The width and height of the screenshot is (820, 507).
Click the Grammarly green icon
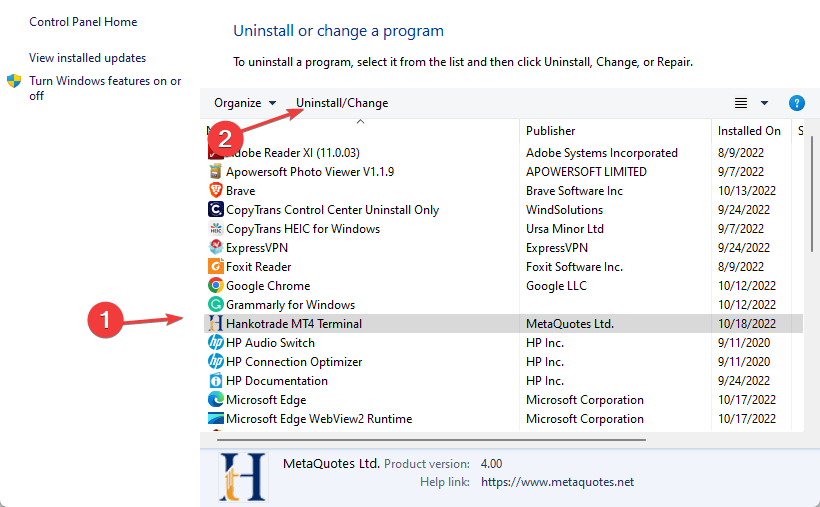coord(215,305)
